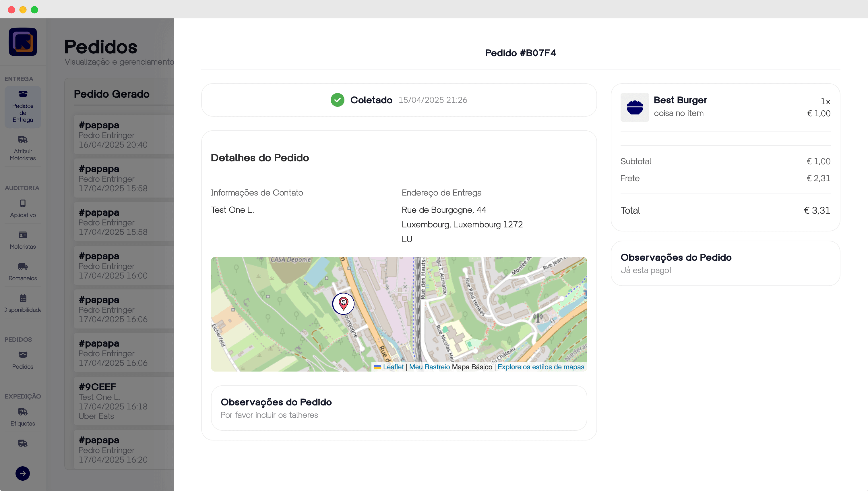Click note Por favor incluir os talheres
This screenshot has width=868, height=491.
click(269, 415)
